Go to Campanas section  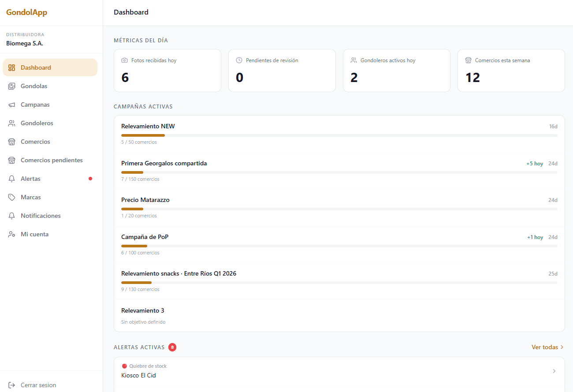click(50, 105)
